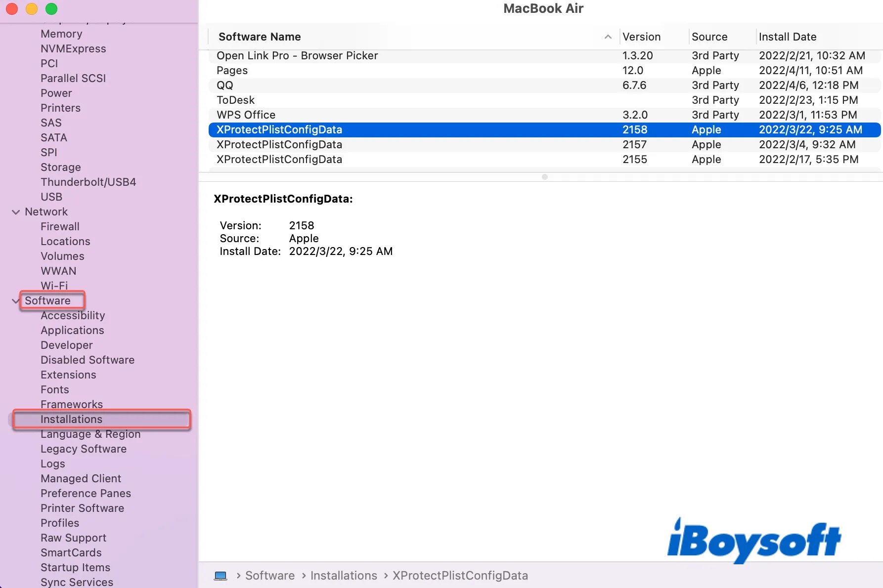Open Thunderbolt/USB4 in the sidebar
This screenshot has height=588, width=883.
point(88,182)
